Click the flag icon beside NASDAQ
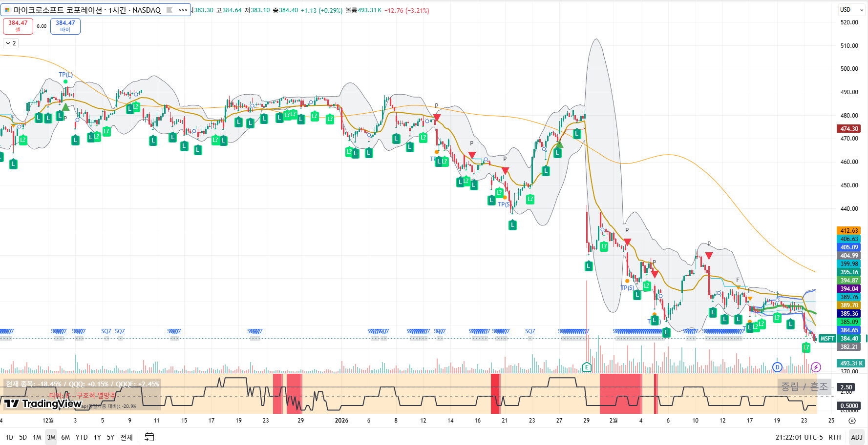 [x=169, y=10]
